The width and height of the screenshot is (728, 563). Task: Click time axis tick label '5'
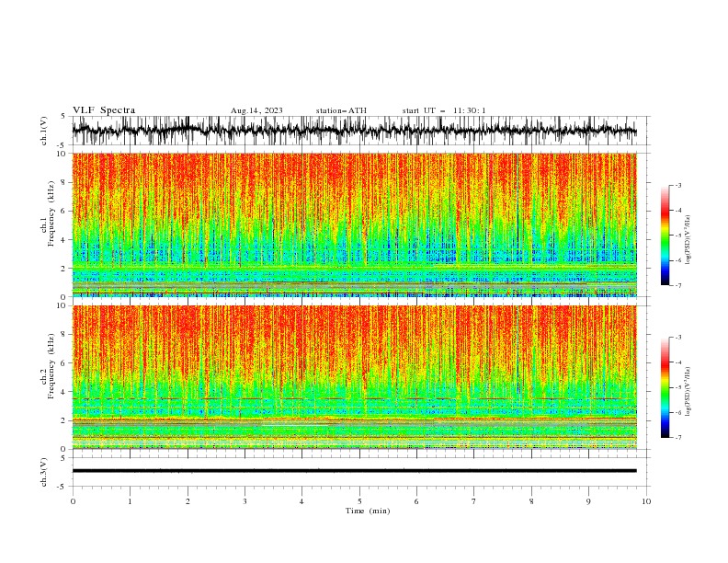pyautogui.click(x=359, y=501)
